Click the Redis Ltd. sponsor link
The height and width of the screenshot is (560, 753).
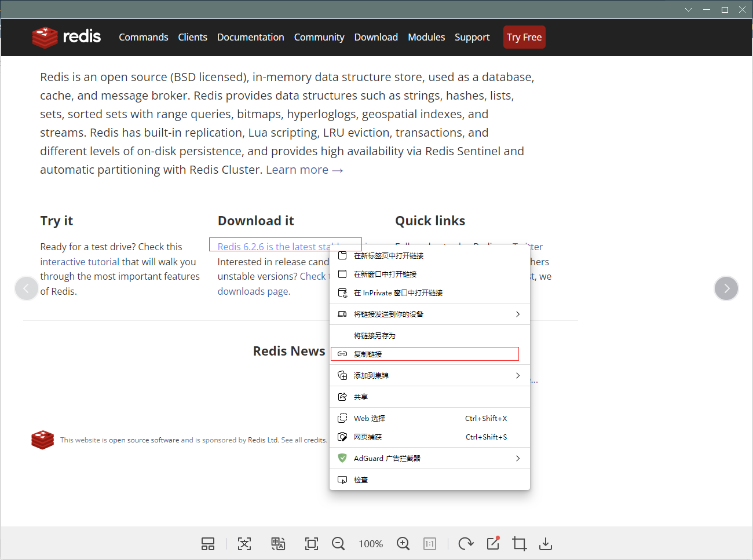(x=264, y=440)
